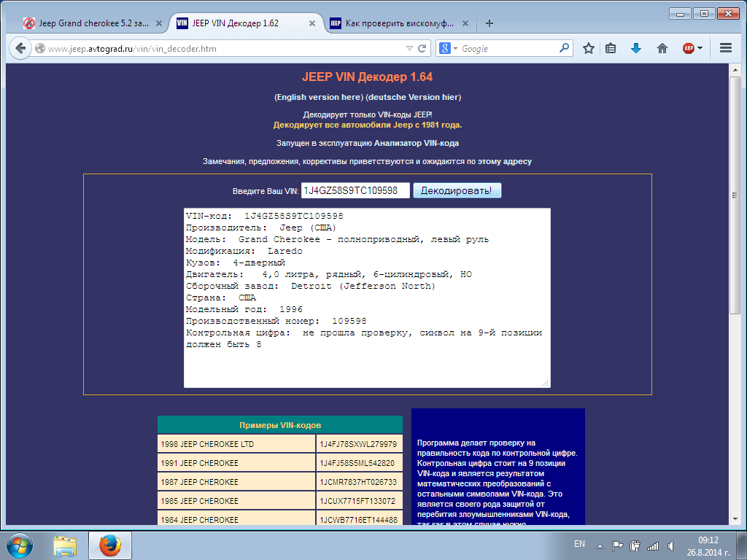This screenshot has height=560, width=747.
Task: Click inside the decoded results text area
Action: (x=367, y=297)
